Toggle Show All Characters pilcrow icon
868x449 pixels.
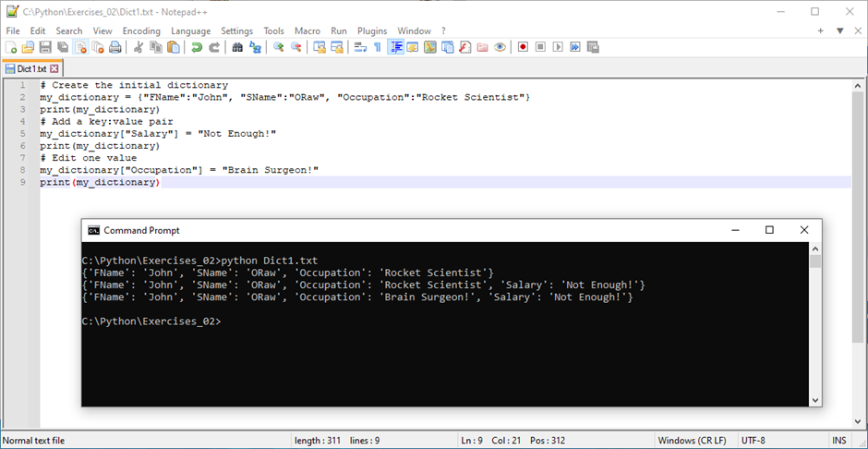coord(378,47)
